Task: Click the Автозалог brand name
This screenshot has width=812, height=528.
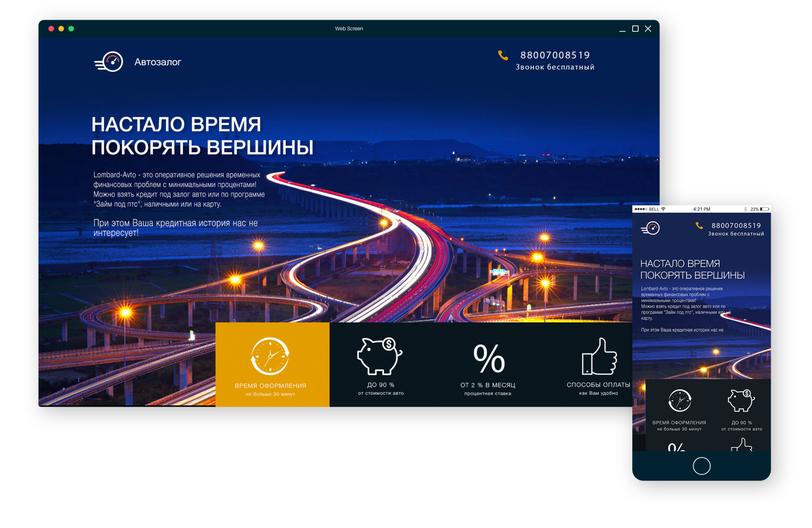Action: click(x=158, y=62)
